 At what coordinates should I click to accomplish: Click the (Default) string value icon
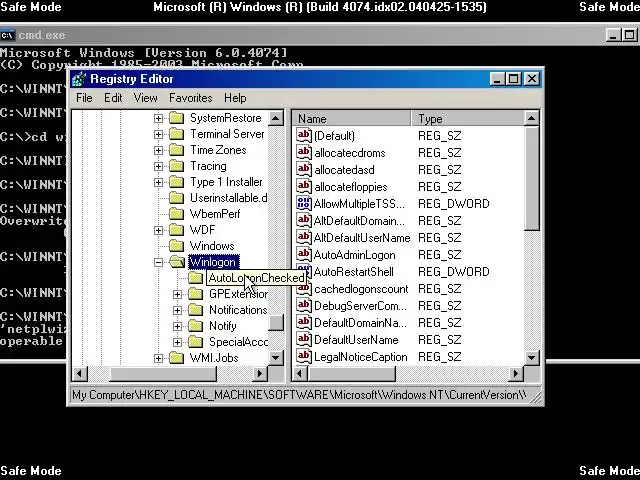[x=304, y=135]
